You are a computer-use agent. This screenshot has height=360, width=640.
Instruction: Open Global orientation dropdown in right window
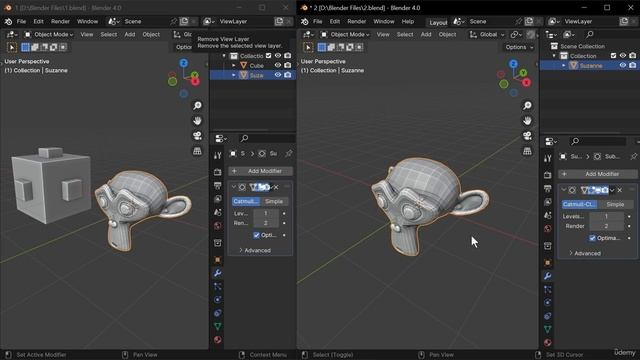point(487,34)
